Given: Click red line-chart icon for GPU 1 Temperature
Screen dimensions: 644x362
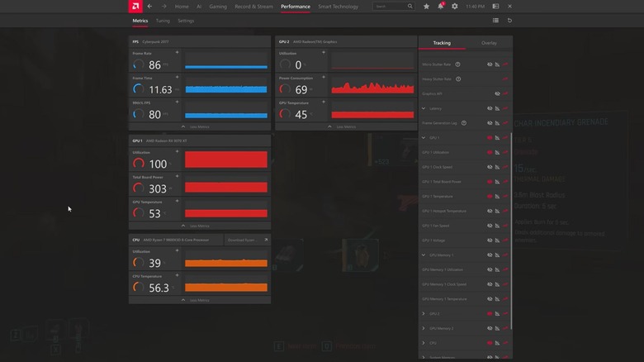Looking at the screenshot, I should 505,196.
